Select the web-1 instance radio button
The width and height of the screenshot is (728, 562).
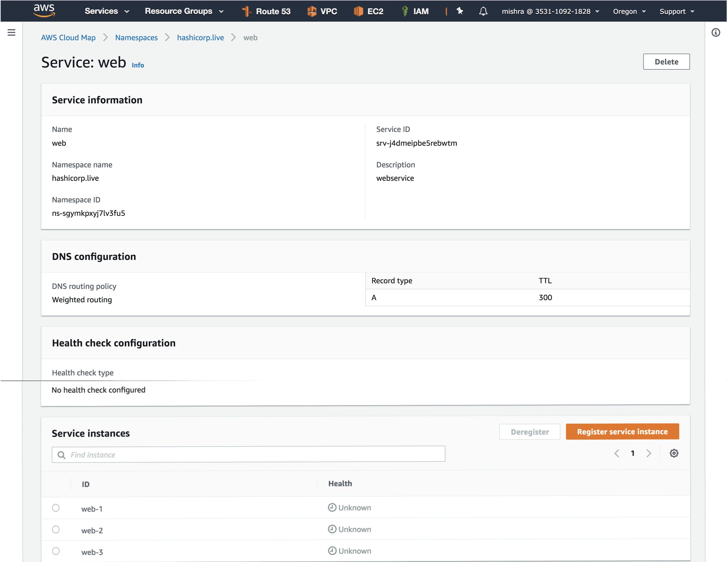click(x=56, y=508)
